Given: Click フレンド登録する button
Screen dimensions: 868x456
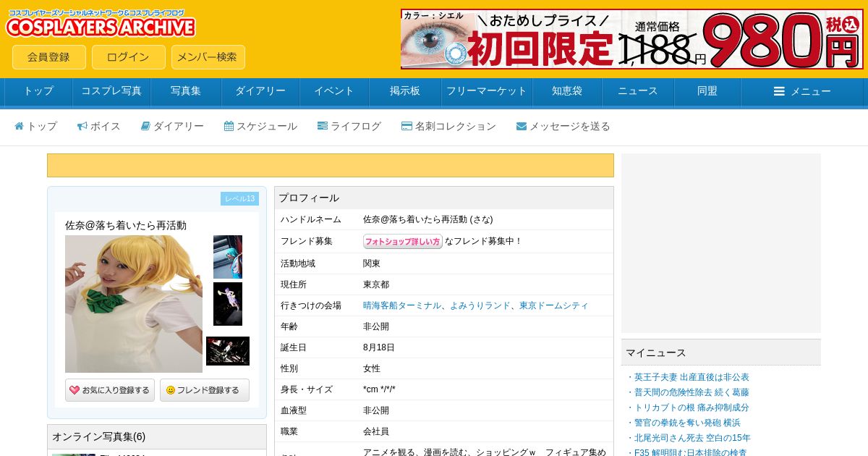Looking at the screenshot, I should click(205, 390).
